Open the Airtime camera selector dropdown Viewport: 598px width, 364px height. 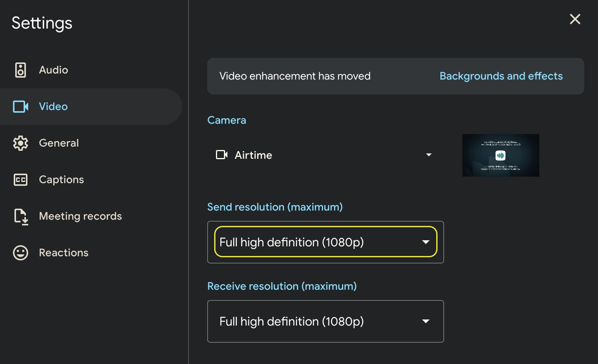[x=324, y=155]
